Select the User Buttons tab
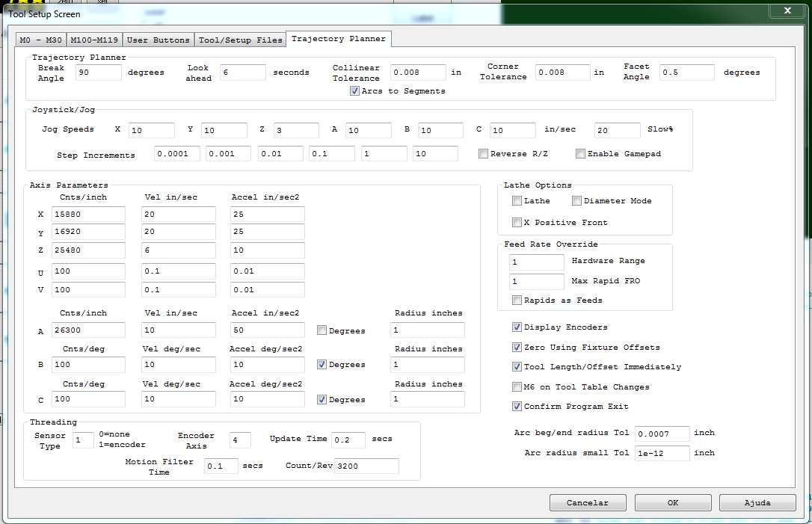 [158, 40]
